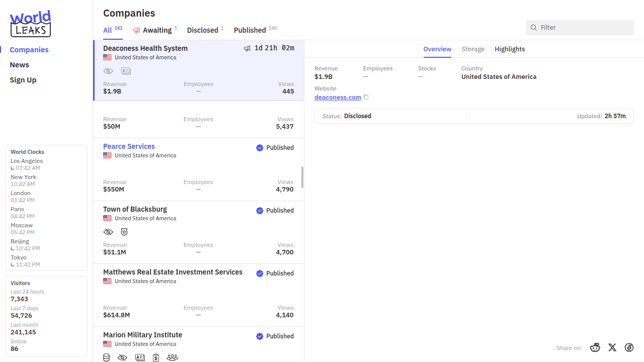
Task: Select the Disclosed tab
Action: point(202,30)
